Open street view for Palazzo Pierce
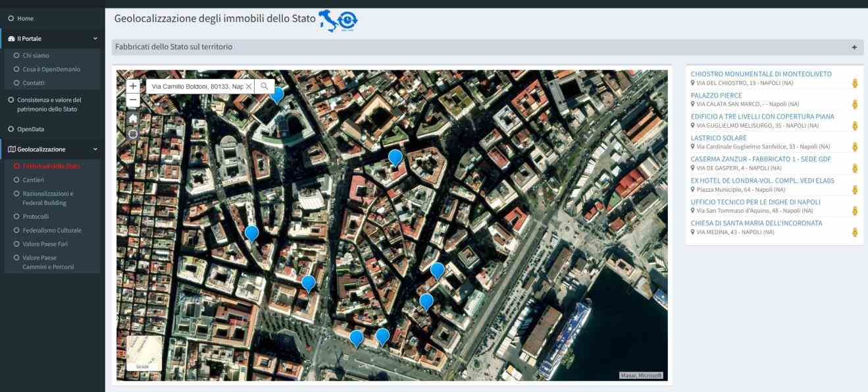 pyautogui.click(x=855, y=105)
